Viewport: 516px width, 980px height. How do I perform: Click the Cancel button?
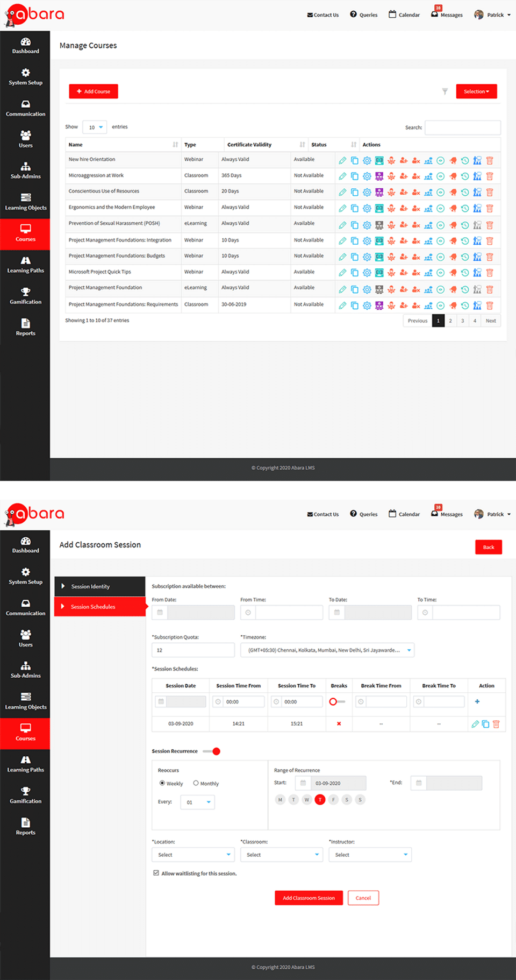click(363, 898)
